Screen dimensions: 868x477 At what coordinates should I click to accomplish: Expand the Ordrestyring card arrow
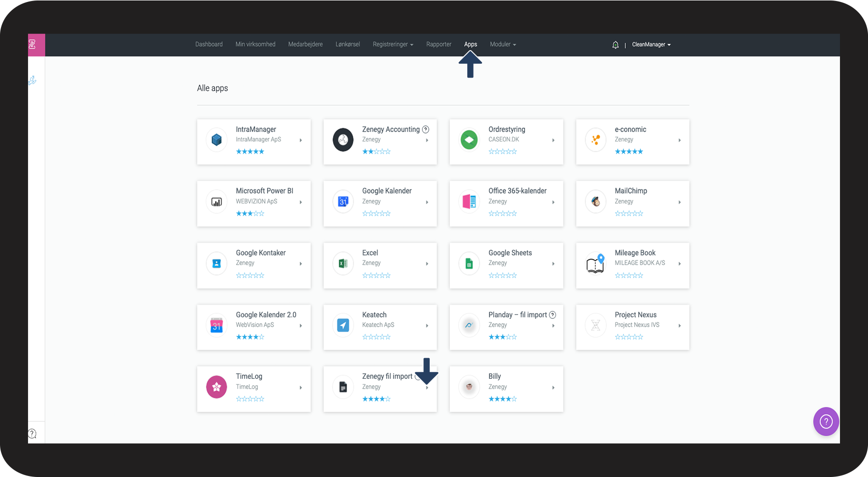point(553,140)
